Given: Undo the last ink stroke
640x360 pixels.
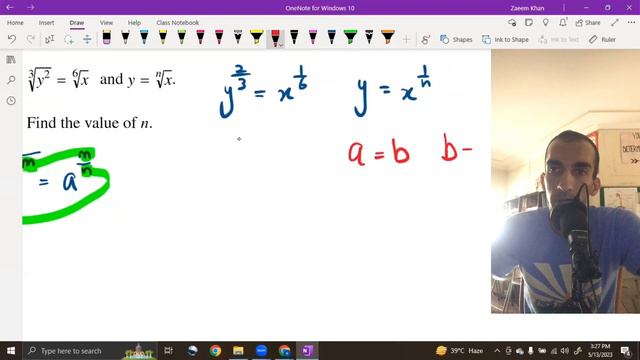Looking at the screenshot, I should (12, 39).
